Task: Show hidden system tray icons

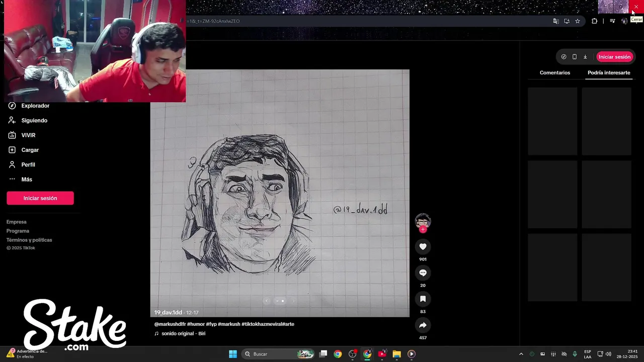Action: [521, 354]
